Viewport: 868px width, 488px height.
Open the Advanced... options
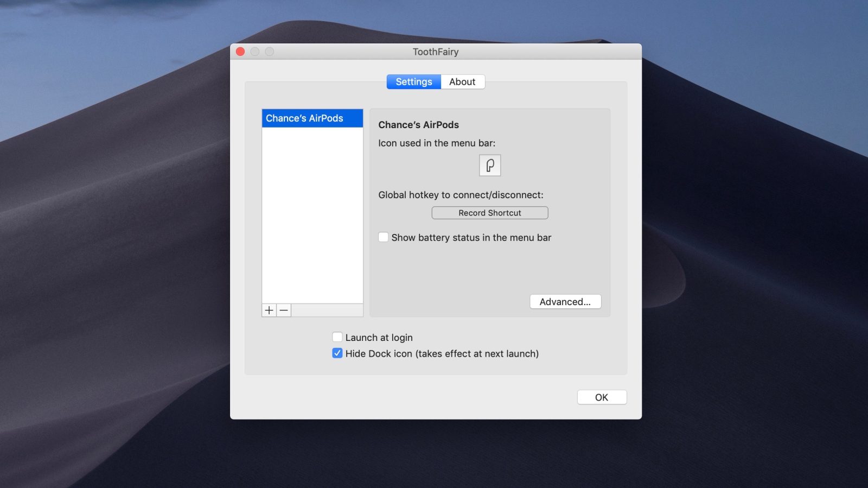click(x=565, y=302)
